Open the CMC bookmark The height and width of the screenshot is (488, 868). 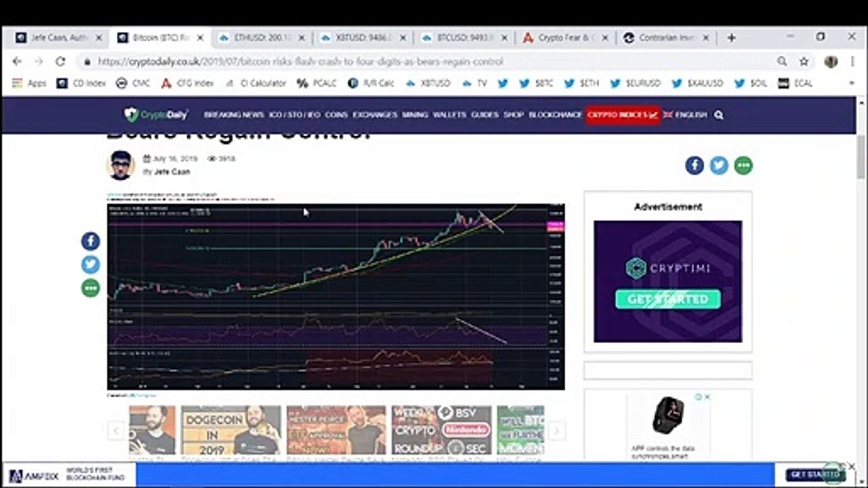pos(133,83)
